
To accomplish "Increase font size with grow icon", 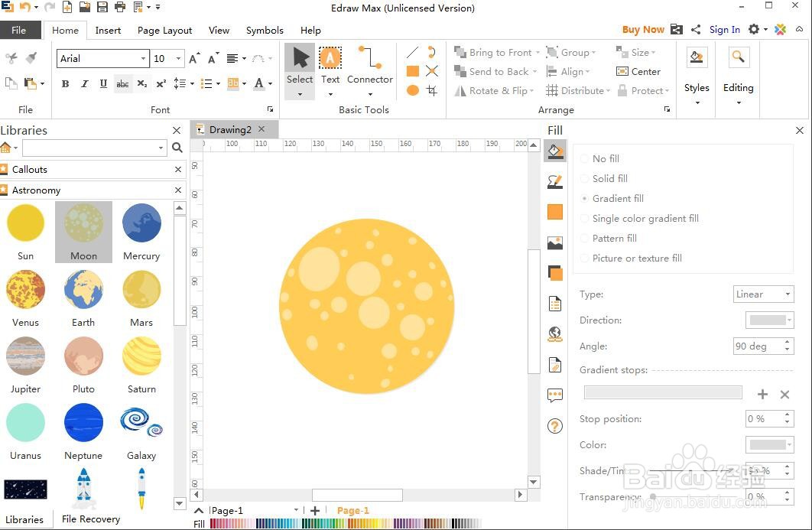I will 194,59.
